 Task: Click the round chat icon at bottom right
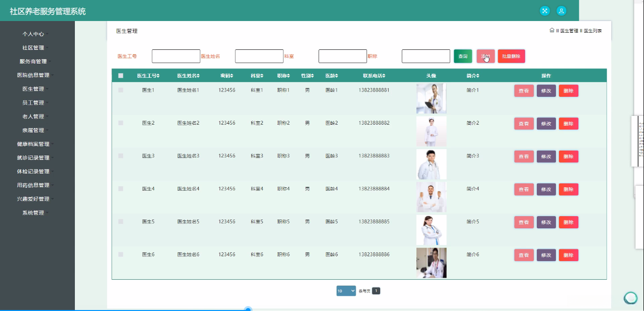[630, 298]
